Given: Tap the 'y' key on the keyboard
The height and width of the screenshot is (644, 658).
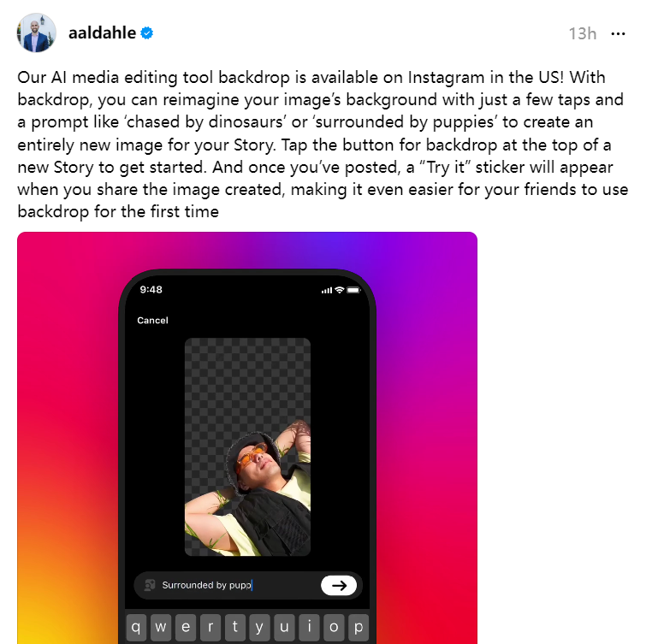Looking at the screenshot, I should pyautogui.click(x=260, y=627).
